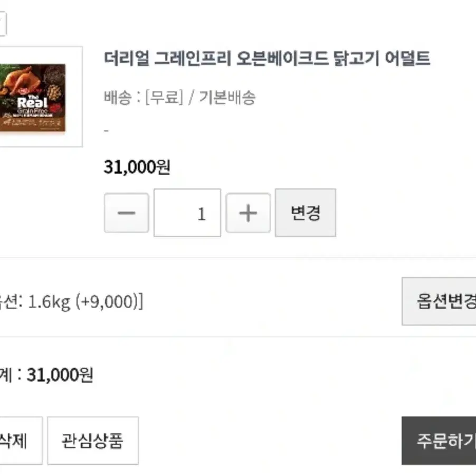Select the 31,000원 unit price above quantity
Screen dimensions: 476x476
[x=137, y=167]
